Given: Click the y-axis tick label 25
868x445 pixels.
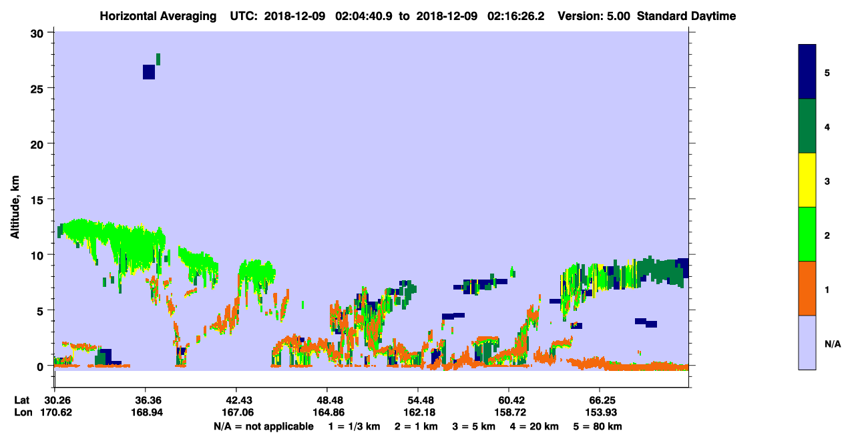Looking at the screenshot, I should pyautogui.click(x=39, y=88).
